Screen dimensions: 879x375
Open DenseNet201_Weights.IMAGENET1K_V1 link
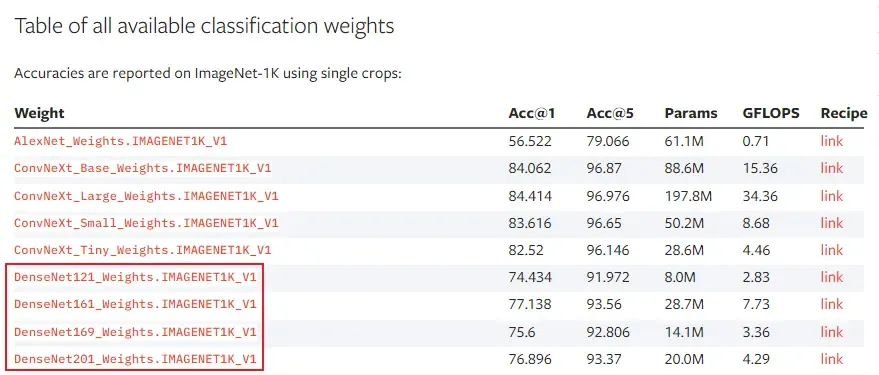[135, 359]
